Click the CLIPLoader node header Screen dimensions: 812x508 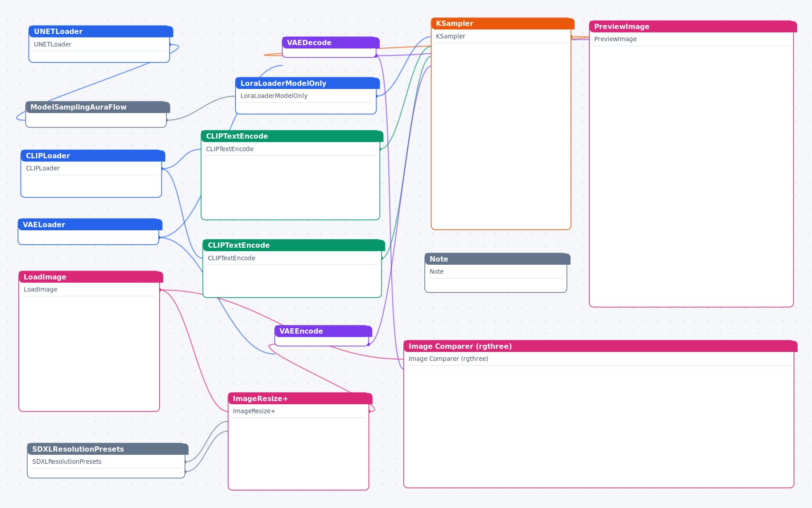point(93,156)
